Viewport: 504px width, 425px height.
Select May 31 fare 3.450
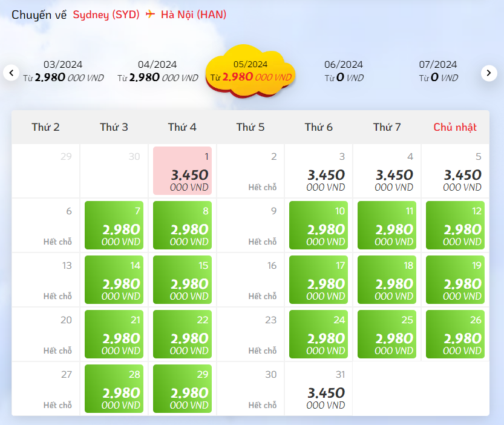tap(318, 389)
